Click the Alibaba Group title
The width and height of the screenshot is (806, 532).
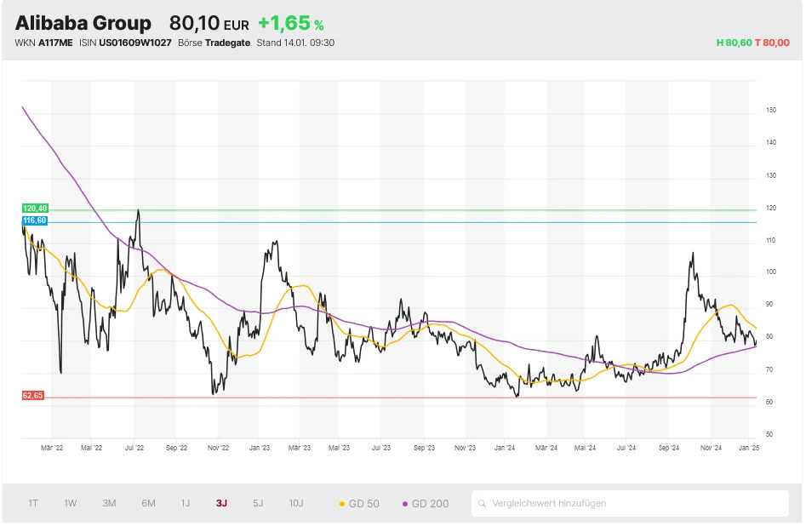coord(83,24)
